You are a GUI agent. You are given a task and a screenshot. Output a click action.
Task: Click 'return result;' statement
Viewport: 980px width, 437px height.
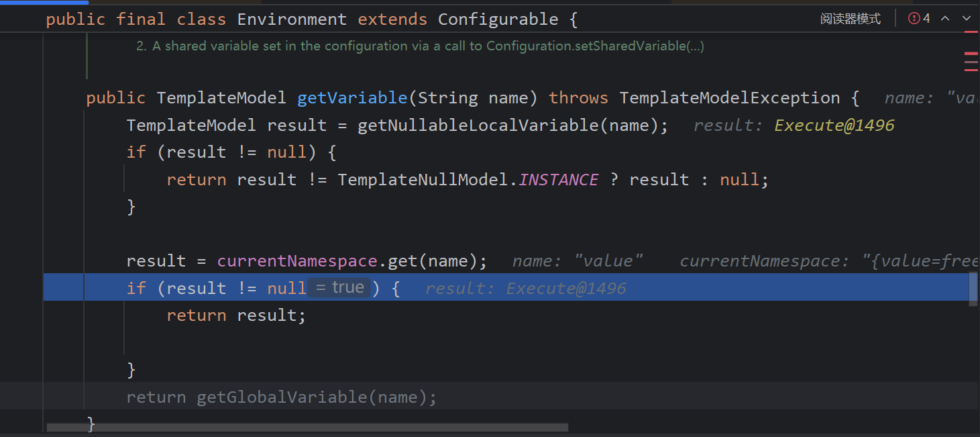(236, 315)
